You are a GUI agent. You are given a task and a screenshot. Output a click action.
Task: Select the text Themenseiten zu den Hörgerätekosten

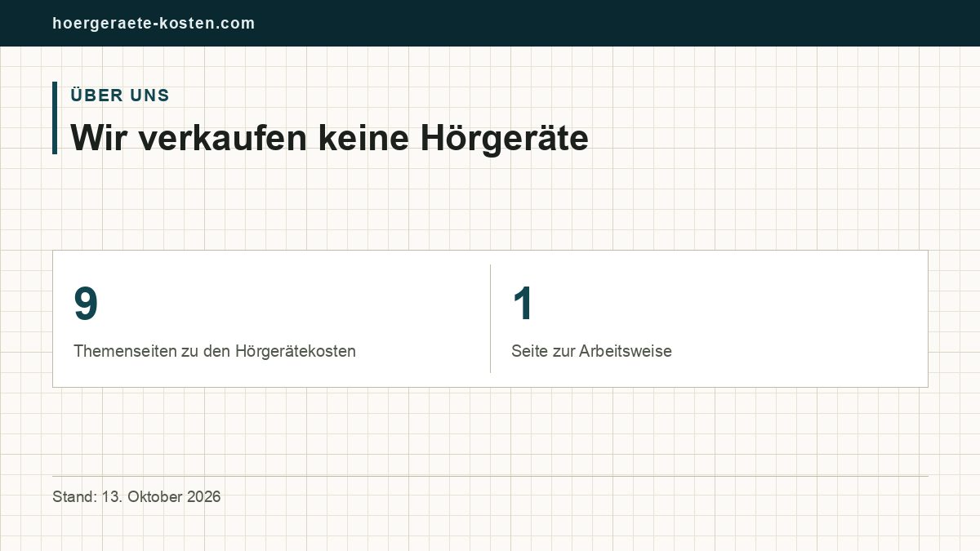coord(215,352)
